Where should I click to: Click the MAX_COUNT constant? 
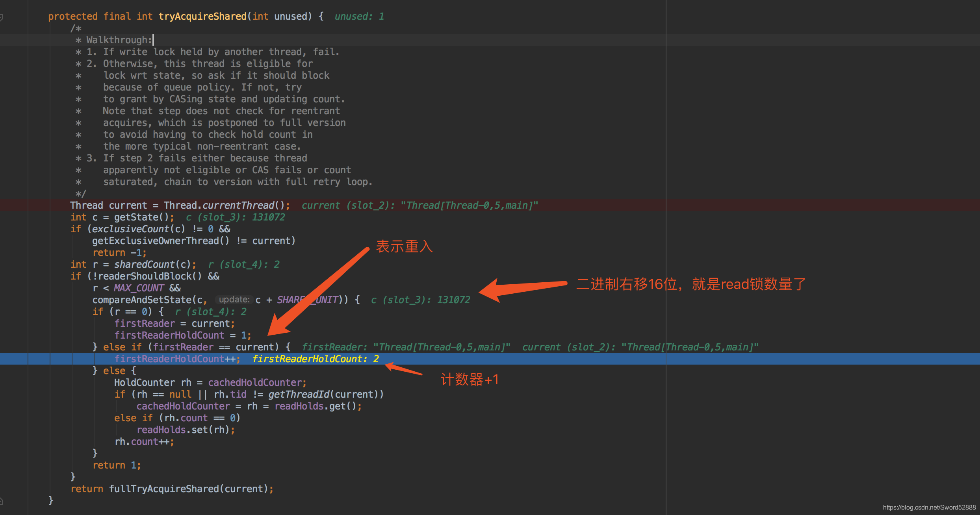point(139,288)
